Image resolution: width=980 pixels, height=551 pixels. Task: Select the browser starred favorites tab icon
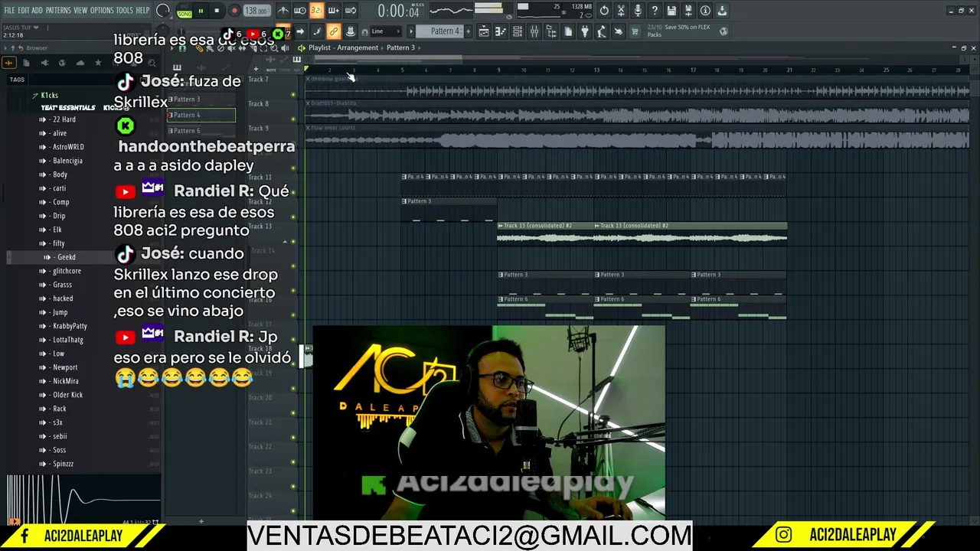(98, 63)
